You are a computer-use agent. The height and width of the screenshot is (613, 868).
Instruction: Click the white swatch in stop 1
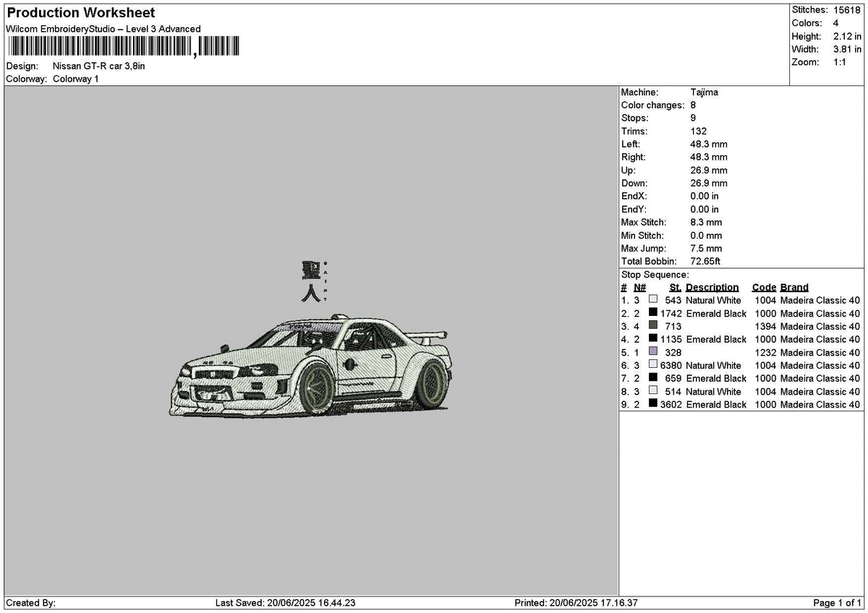click(653, 300)
